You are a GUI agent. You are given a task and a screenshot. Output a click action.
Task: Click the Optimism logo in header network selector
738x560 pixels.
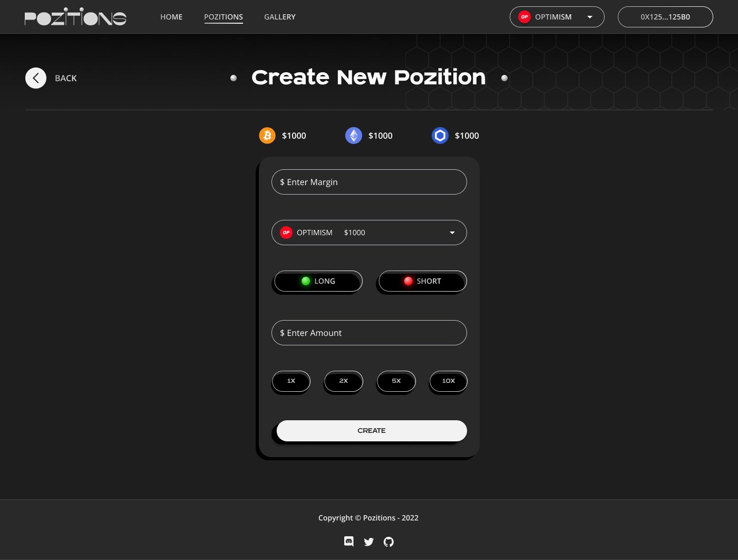[524, 17]
